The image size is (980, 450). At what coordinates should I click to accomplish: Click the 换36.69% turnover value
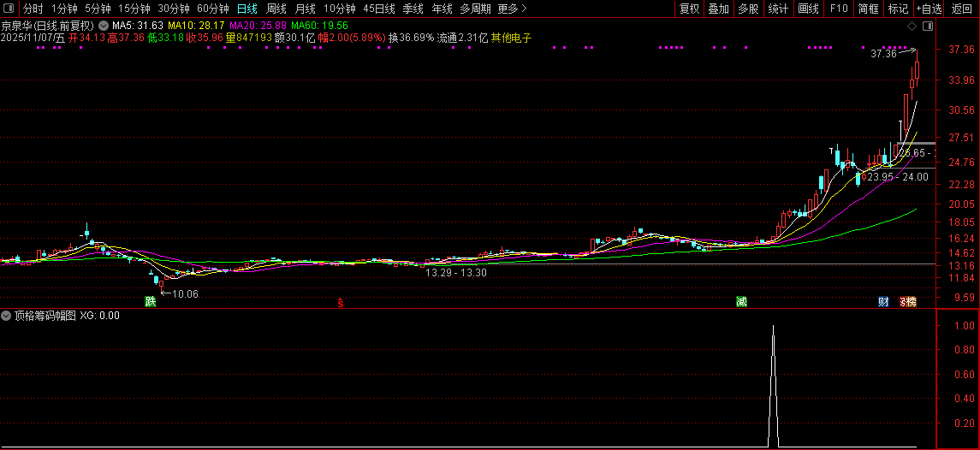[x=411, y=38]
